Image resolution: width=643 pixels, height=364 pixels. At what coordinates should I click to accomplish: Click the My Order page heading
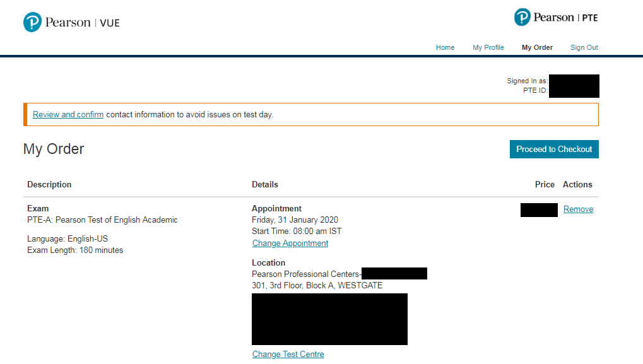click(x=54, y=149)
